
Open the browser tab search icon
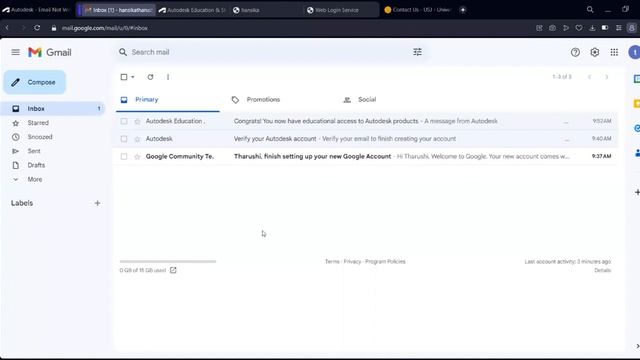coord(590,9)
